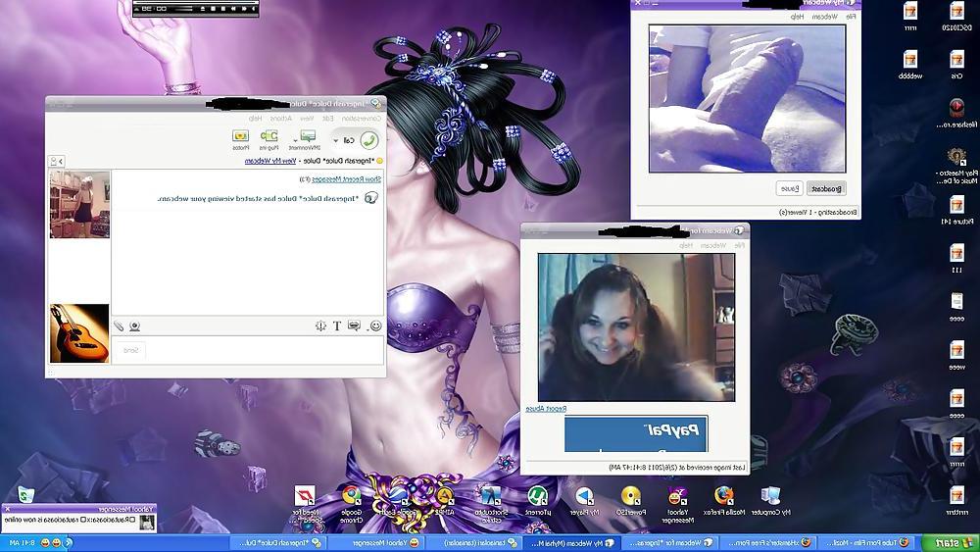Open the My Computer desktop icon
The height and width of the screenshot is (552, 980).
click(x=770, y=502)
